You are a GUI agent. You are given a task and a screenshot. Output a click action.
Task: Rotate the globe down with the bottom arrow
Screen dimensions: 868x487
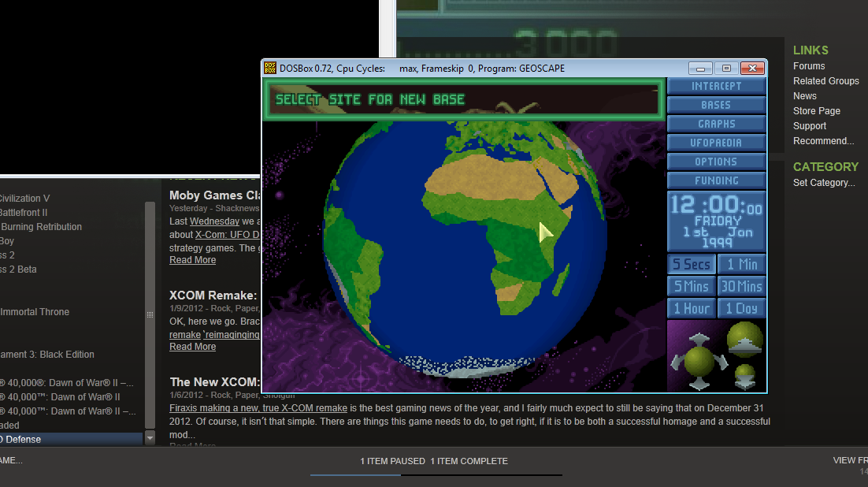699,384
